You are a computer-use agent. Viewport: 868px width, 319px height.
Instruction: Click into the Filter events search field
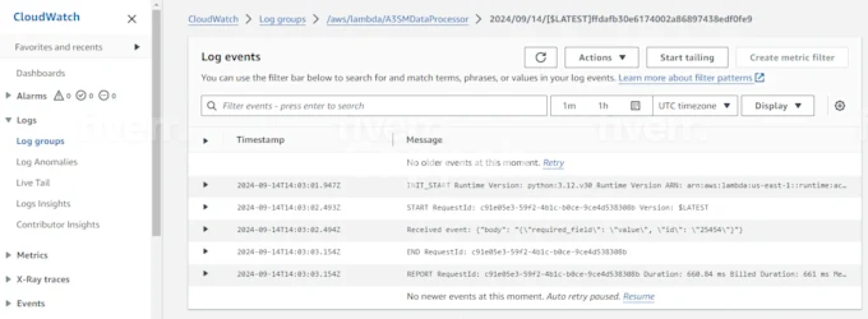coord(380,106)
